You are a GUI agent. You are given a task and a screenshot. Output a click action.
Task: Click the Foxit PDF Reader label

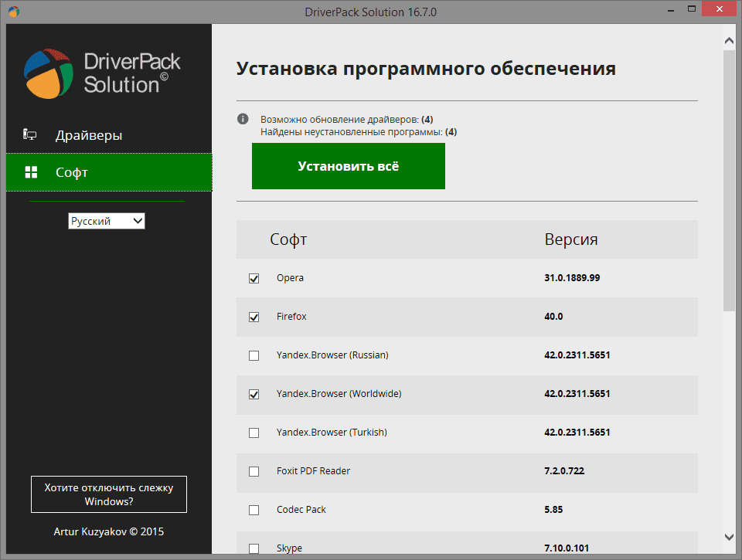313,471
